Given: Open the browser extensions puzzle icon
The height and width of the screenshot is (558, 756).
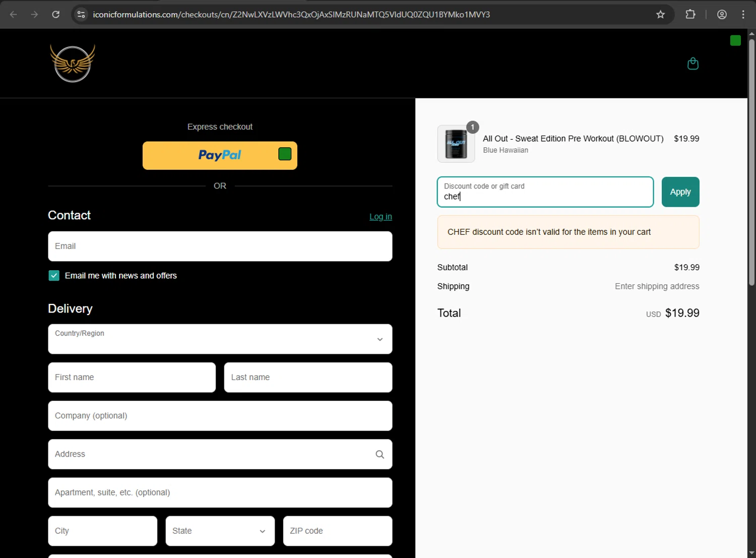Looking at the screenshot, I should point(690,15).
